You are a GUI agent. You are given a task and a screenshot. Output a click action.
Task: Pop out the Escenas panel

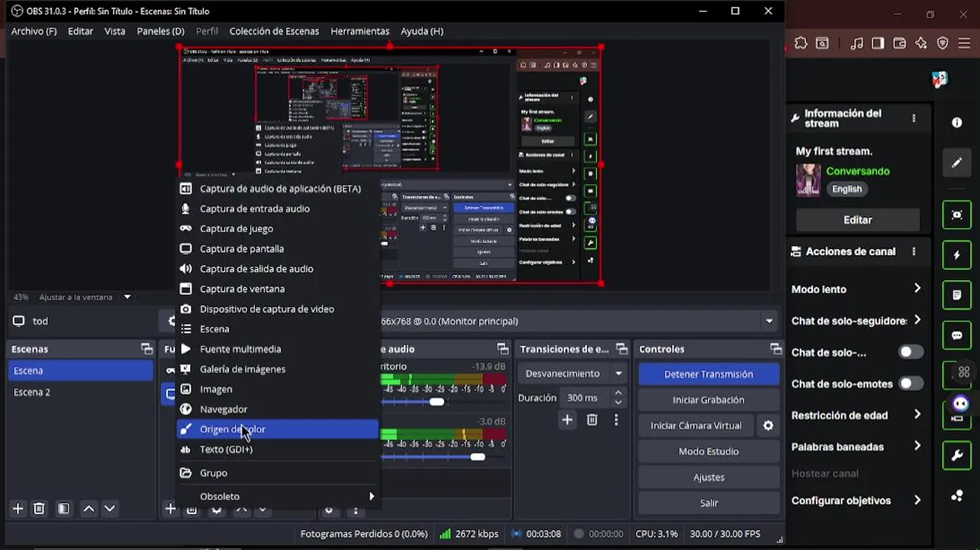tap(147, 349)
